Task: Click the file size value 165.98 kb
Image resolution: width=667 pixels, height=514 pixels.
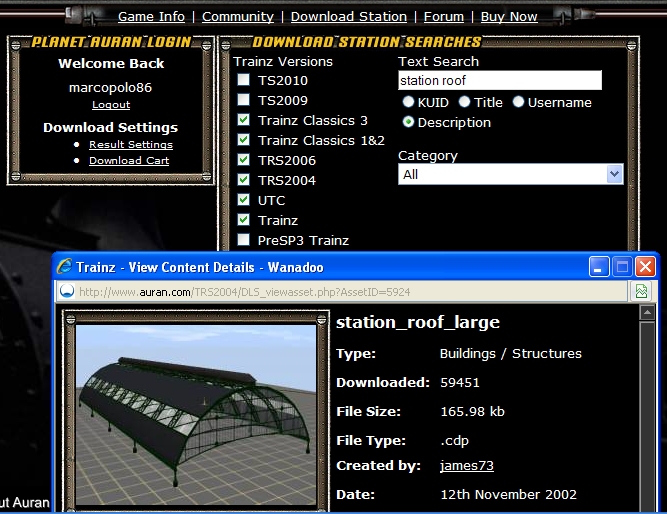Action: [x=473, y=411]
